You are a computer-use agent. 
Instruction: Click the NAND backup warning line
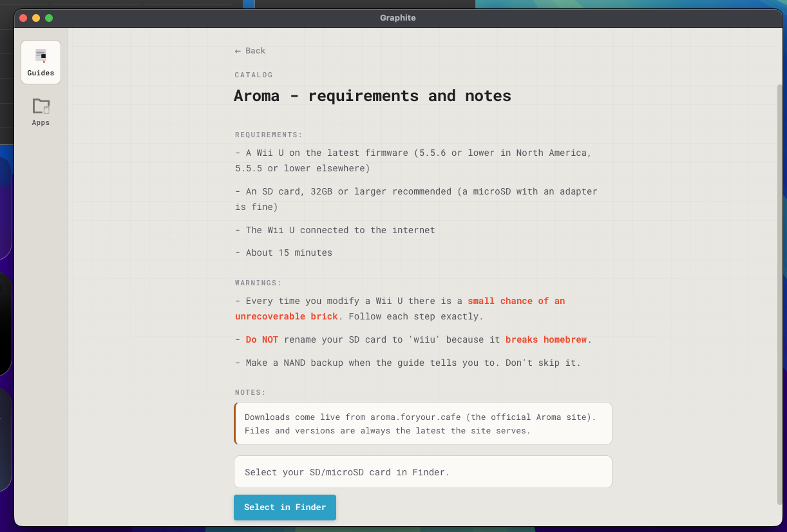click(408, 363)
